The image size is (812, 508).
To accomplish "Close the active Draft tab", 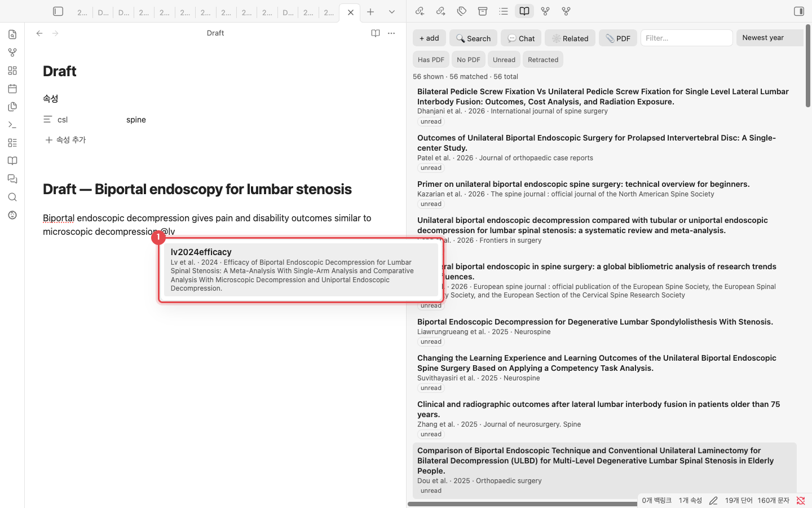I will pyautogui.click(x=351, y=12).
